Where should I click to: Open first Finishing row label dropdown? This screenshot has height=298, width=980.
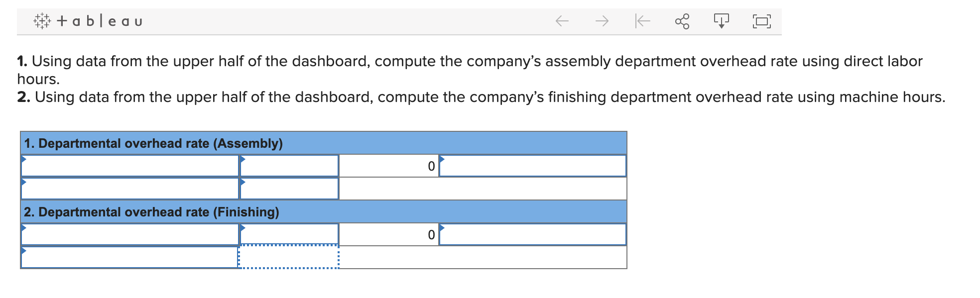[130, 234]
